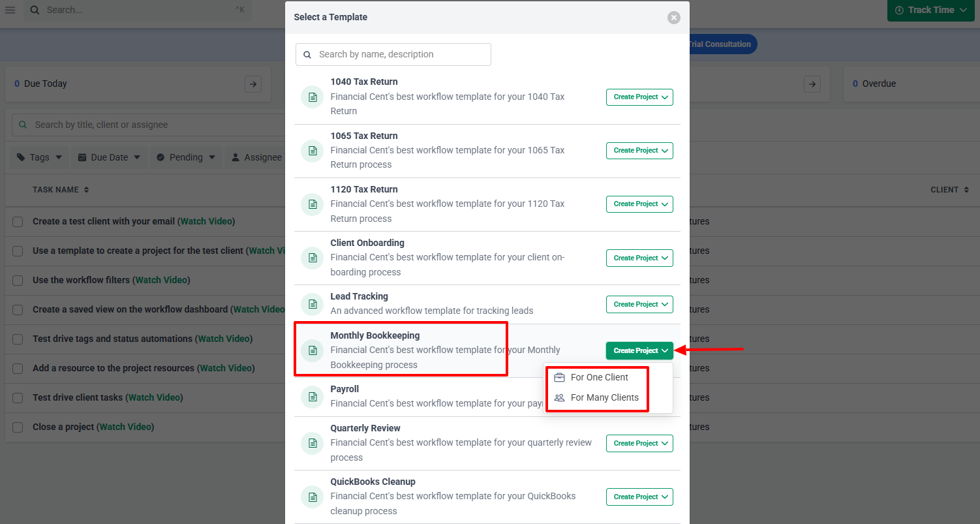The image size is (980, 524).
Task: Open the hamburger menu icon
Action: 10,10
